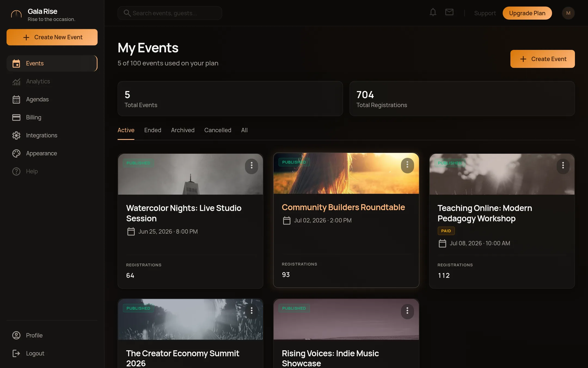Viewport: 588px width, 368px height.
Task: Open Watercolor Nights: Live Studio Session title
Action: [x=184, y=213]
